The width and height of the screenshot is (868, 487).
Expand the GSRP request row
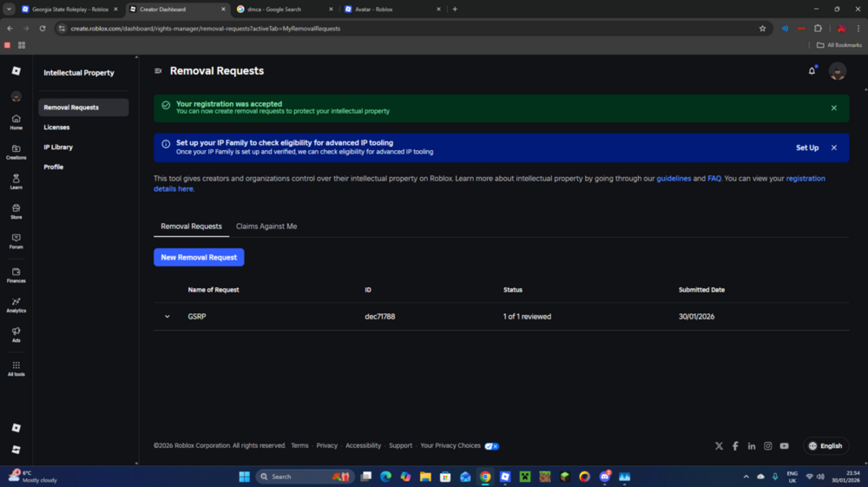click(x=168, y=317)
